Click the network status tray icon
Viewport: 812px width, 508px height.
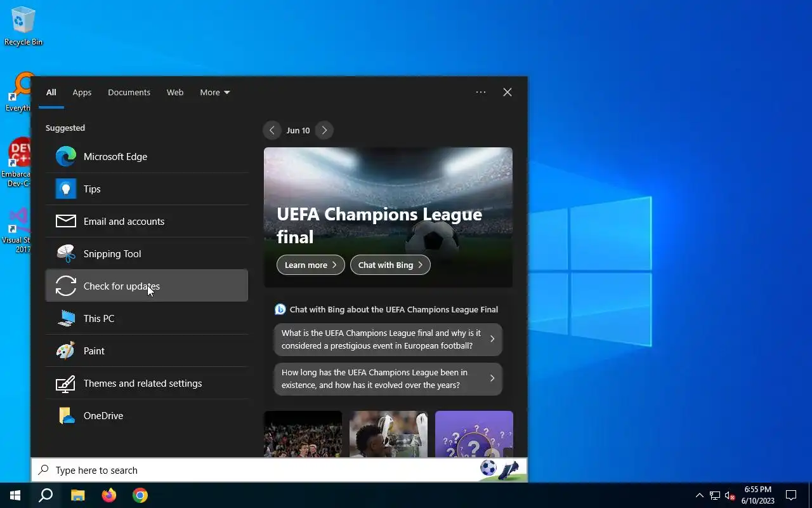coord(715,495)
